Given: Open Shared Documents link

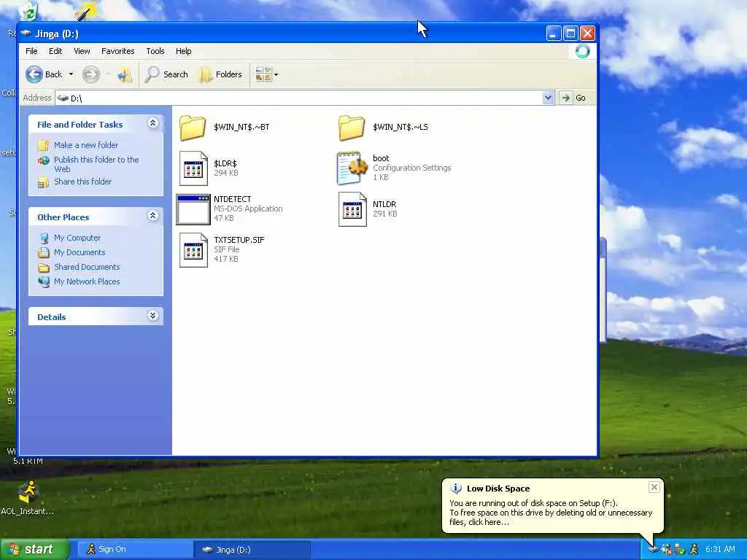Looking at the screenshot, I should (x=87, y=267).
